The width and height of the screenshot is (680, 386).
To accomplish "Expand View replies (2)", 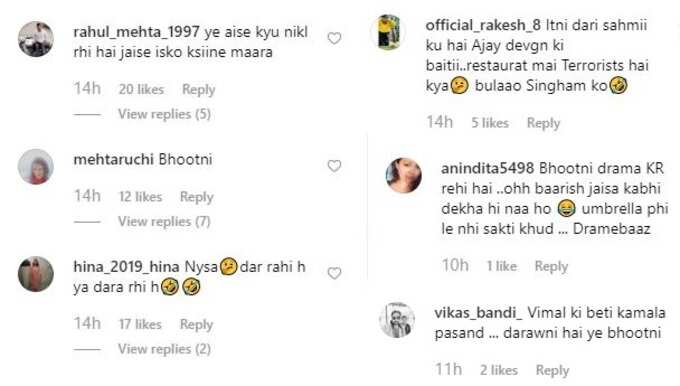I will click(x=164, y=349).
